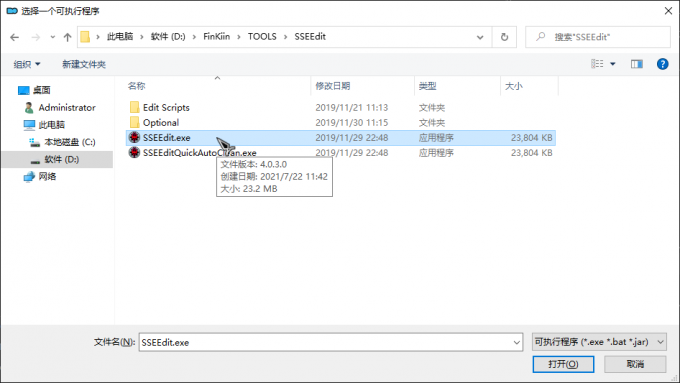Screen dimensions: 680x383
Task: Open 本地磁盘 (C:) drive
Action: pyautogui.click(x=69, y=142)
